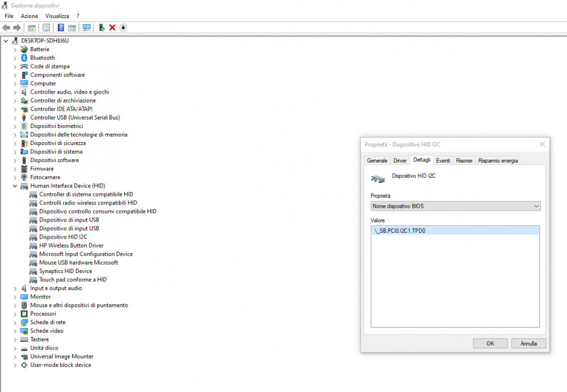Click the scan for hardware changes icon

point(87,28)
